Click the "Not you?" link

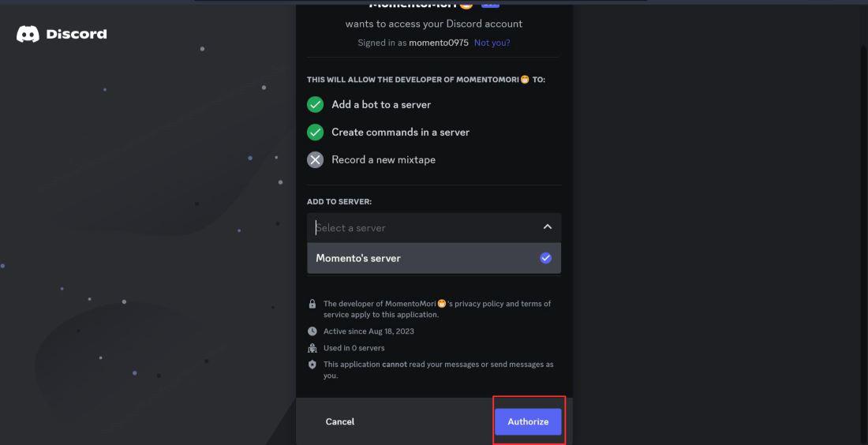(492, 43)
